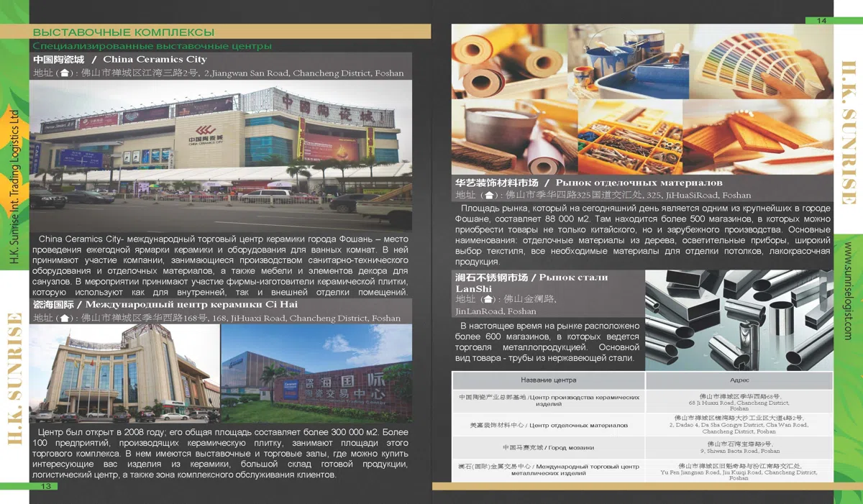Click title Международный центр керамики Ci Hai
This screenshot has height=504, width=863.
(x=190, y=305)
